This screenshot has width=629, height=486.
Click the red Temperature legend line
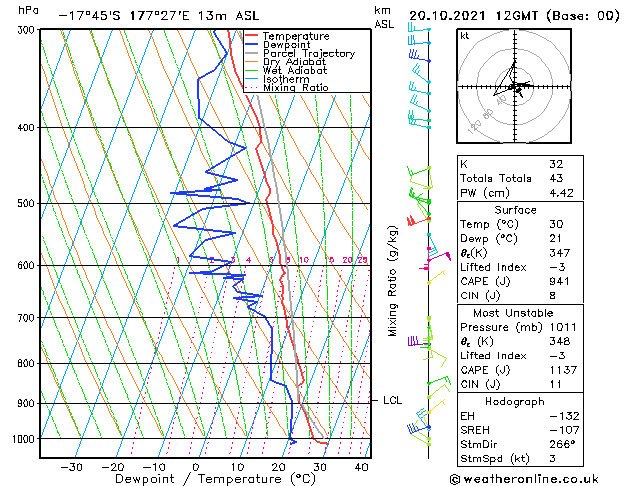pos(251,36)
